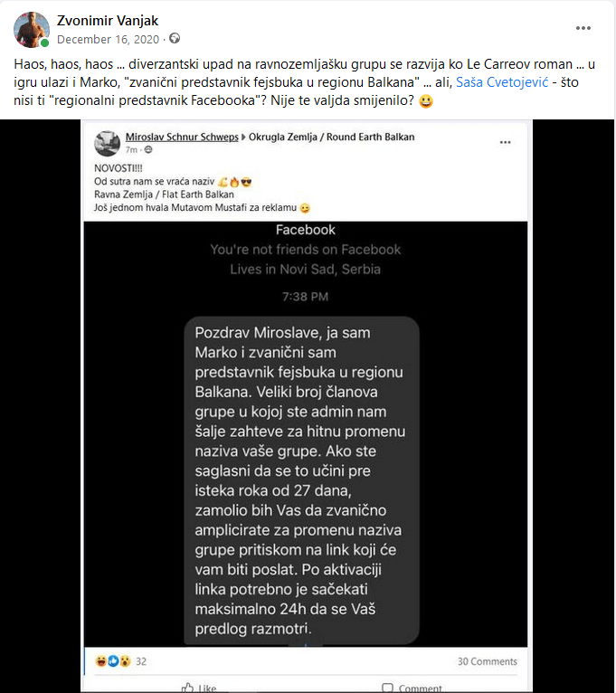Click the blue like reaction icon
616x693 pixels.
(x=113, y=661)
